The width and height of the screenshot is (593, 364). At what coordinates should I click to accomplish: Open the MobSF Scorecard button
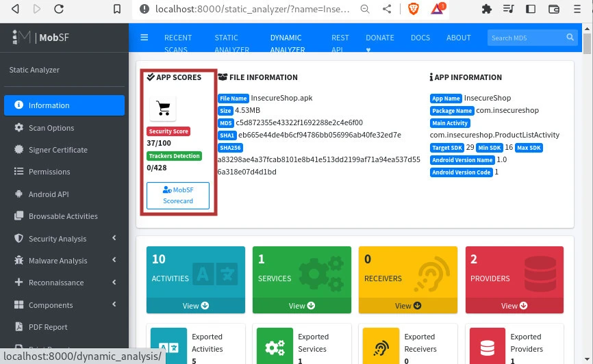(x=178, y=196)
